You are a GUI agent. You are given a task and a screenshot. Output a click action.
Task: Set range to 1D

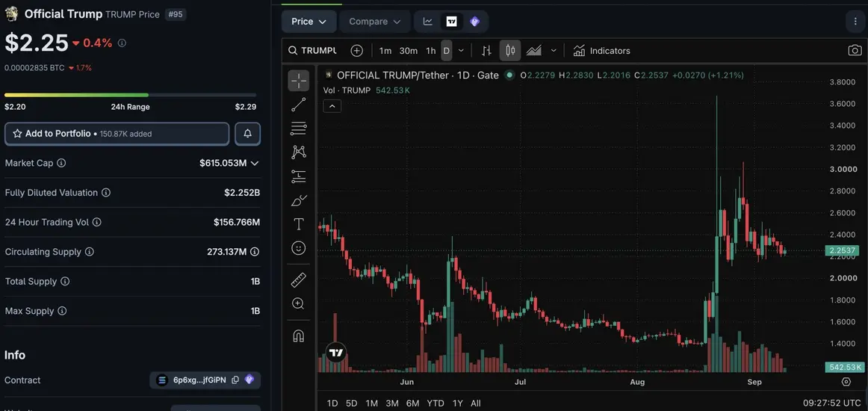pyautogui.click(x=332, y=404)
